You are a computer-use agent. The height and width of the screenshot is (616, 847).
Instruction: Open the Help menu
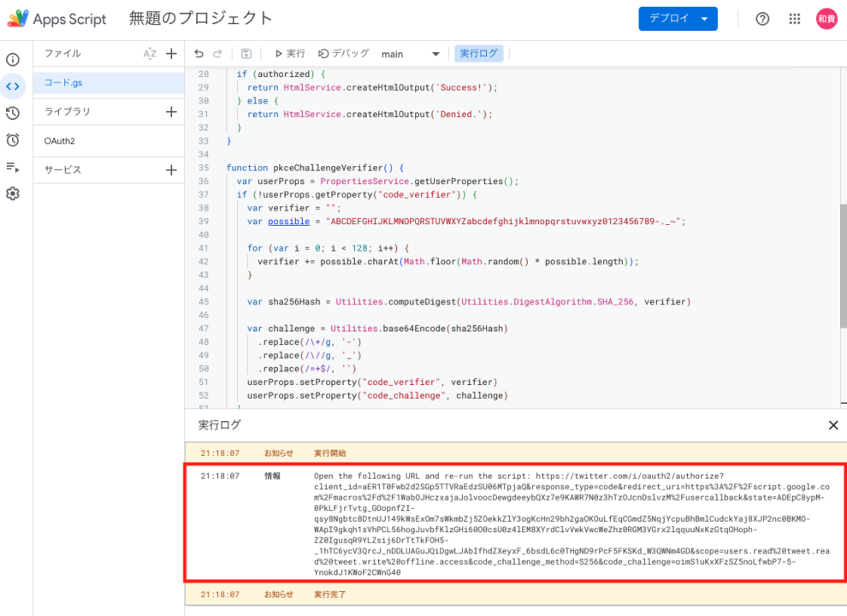(x=762, y=18)
